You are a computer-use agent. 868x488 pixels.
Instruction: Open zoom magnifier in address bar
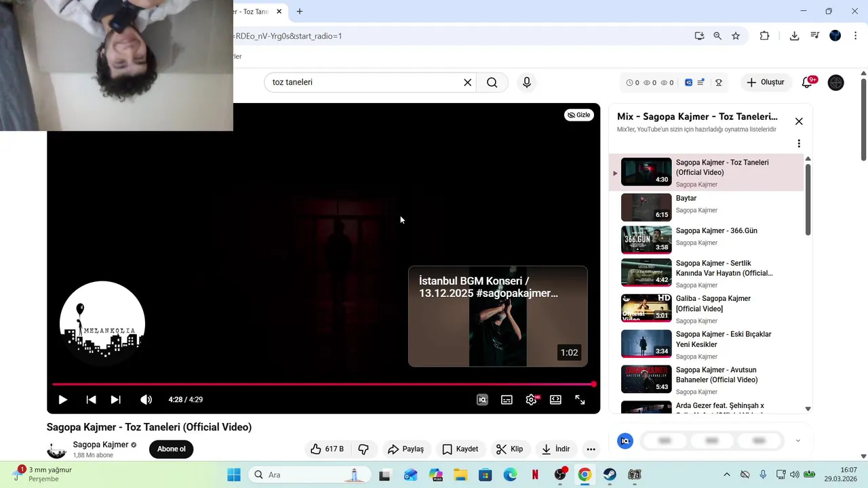tap(717, 36)
